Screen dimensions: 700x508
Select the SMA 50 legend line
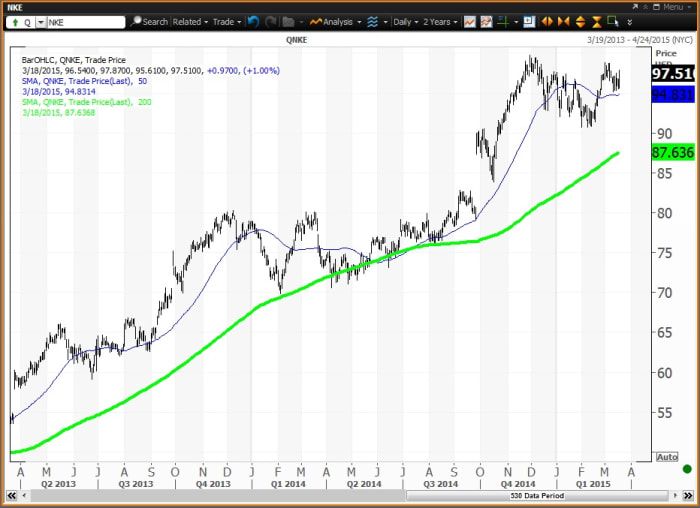pyautogui.click(x=84, y=81)
